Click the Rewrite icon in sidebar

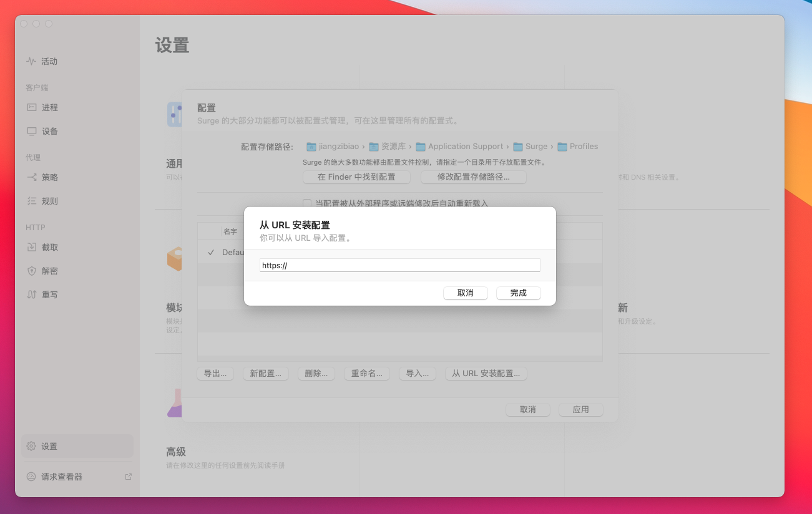pos(31,294)
